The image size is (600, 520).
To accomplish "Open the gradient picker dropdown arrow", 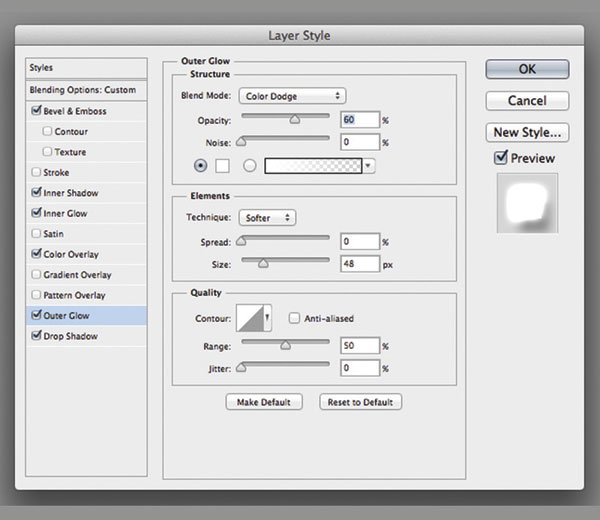I will tap(370, 165).
